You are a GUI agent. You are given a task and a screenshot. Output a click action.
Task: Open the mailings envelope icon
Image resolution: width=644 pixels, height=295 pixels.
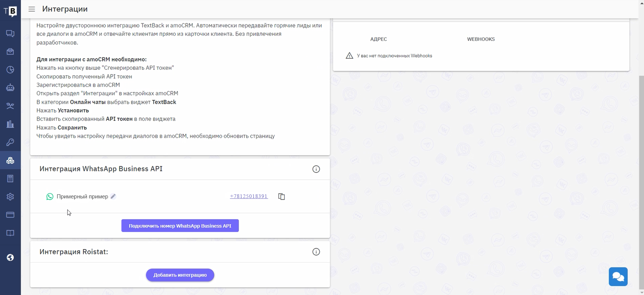[x=10, y=51]
